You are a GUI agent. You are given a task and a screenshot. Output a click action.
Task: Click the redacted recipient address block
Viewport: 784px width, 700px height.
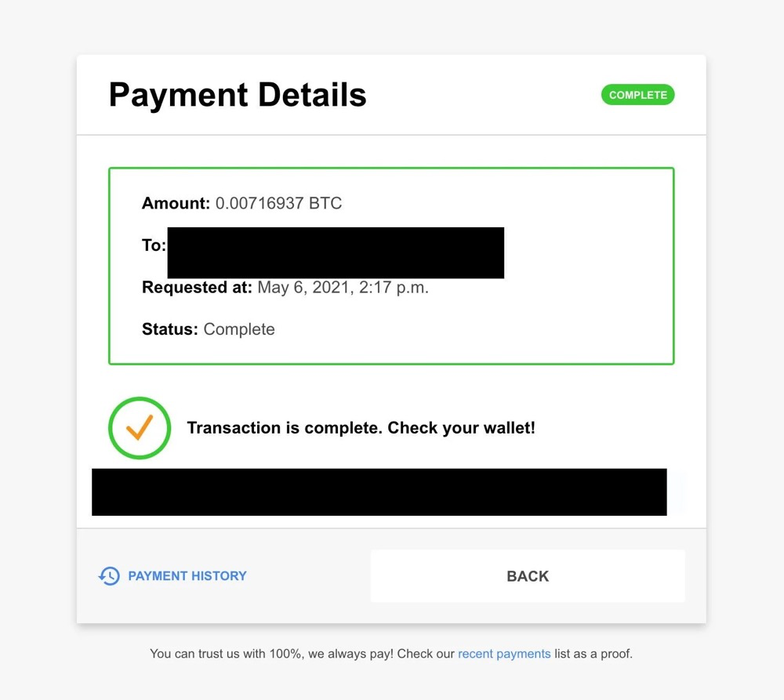(x=336, y=252)
